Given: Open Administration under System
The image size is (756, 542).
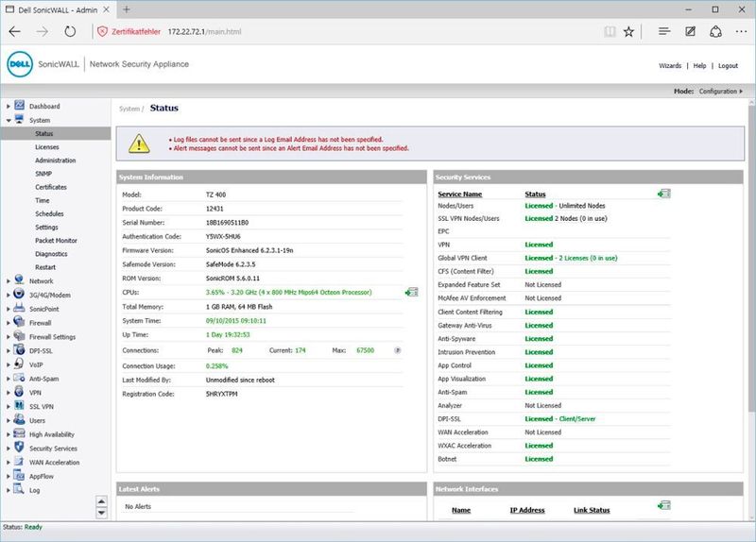Looking at the screenshot, I should tap(56, 161).
